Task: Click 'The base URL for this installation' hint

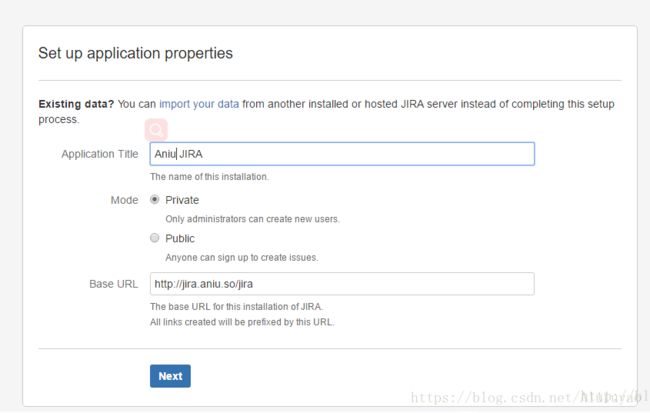Action: 236,307
